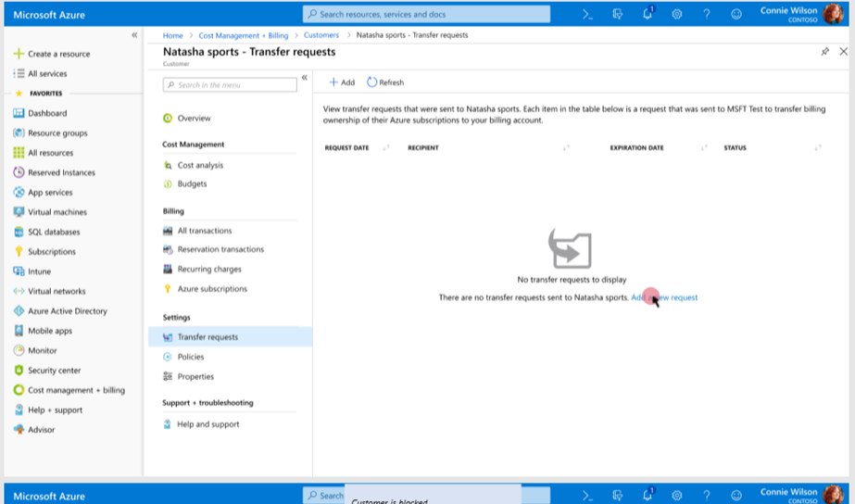Open Monitor in the sidebar

pos(35,350)
